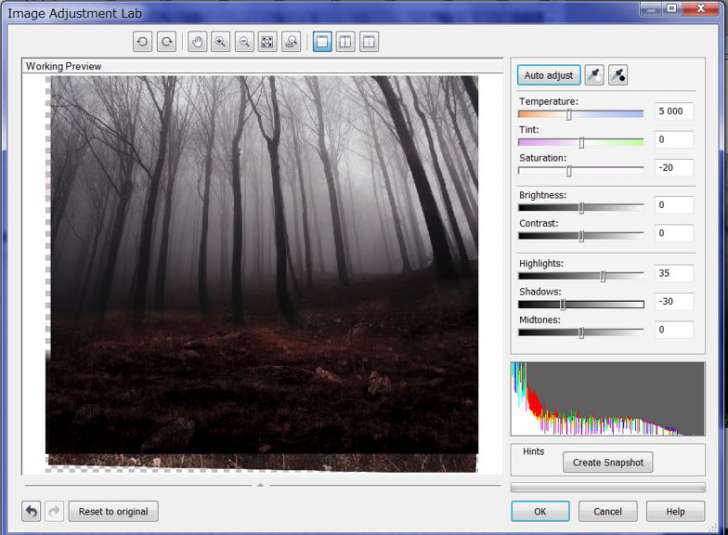This screenshot has width=728, height=535.
Task: Click the Temperature value field 5 000
Action: pyautogui.click(x=674, y=111)
